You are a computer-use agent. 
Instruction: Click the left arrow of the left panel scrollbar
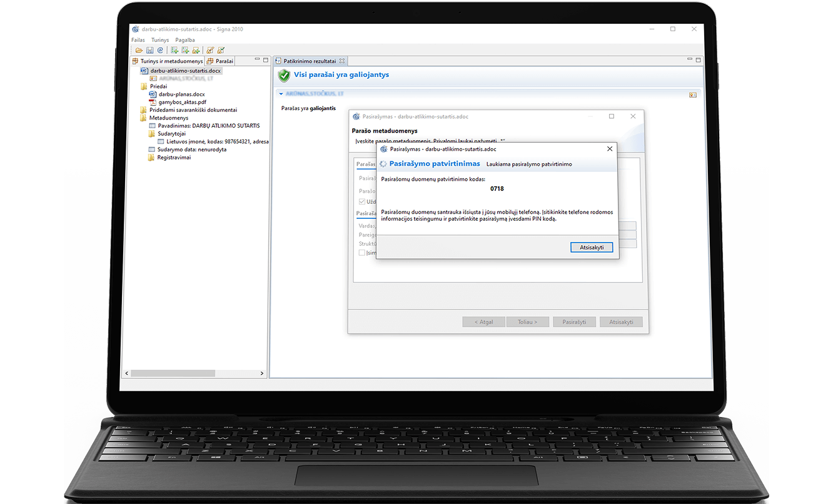127,373
